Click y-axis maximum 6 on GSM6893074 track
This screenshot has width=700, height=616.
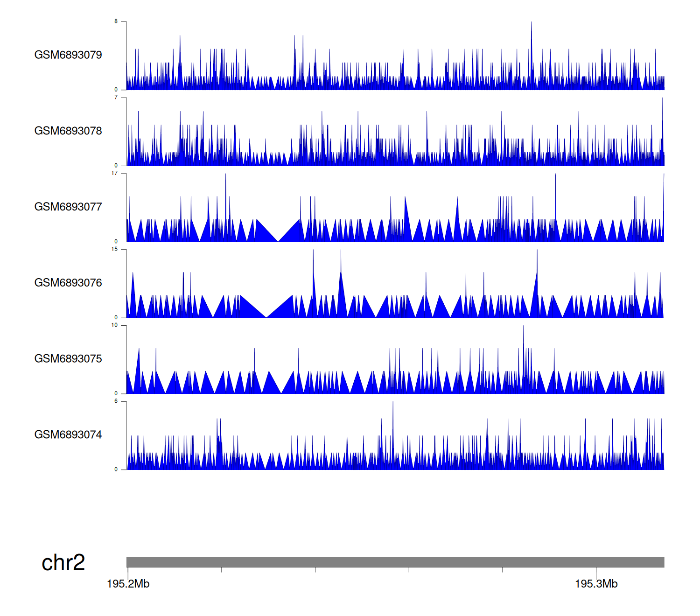pyautogui.click(x=116, y=401)
